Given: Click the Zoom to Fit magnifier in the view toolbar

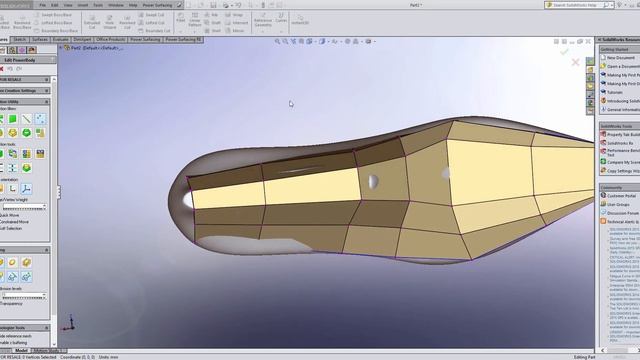Looking at the screenshot, I should [278, 41].
